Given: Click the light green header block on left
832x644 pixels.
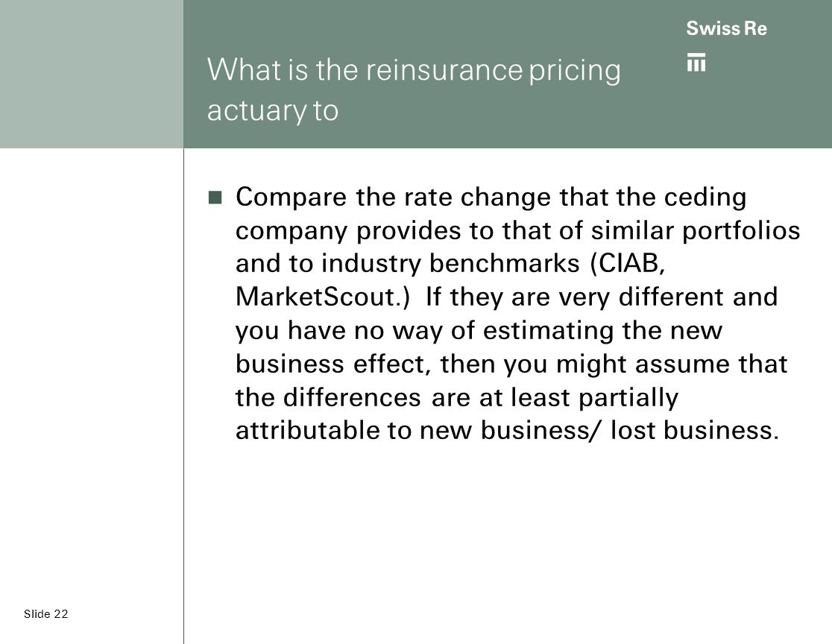Looking at the screenshot, I should [x=91, y=74].
